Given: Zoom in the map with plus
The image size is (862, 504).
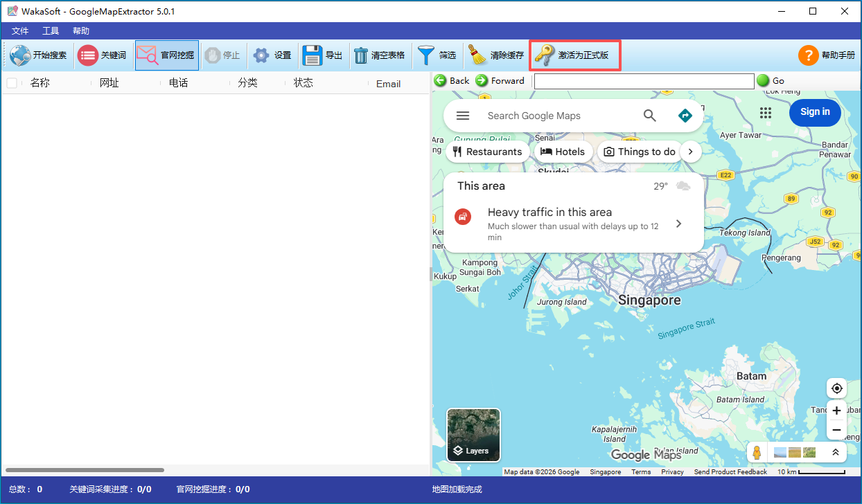Looking at the screenshot, I should point(837,411).
